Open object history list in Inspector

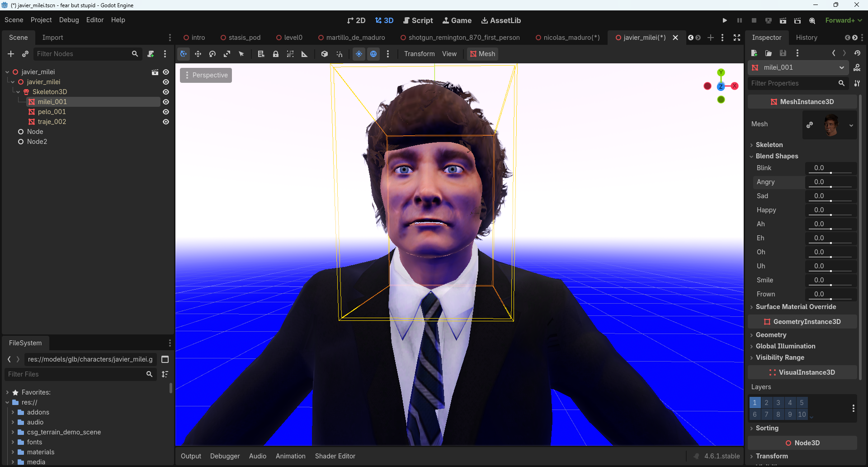click(857, 53)
